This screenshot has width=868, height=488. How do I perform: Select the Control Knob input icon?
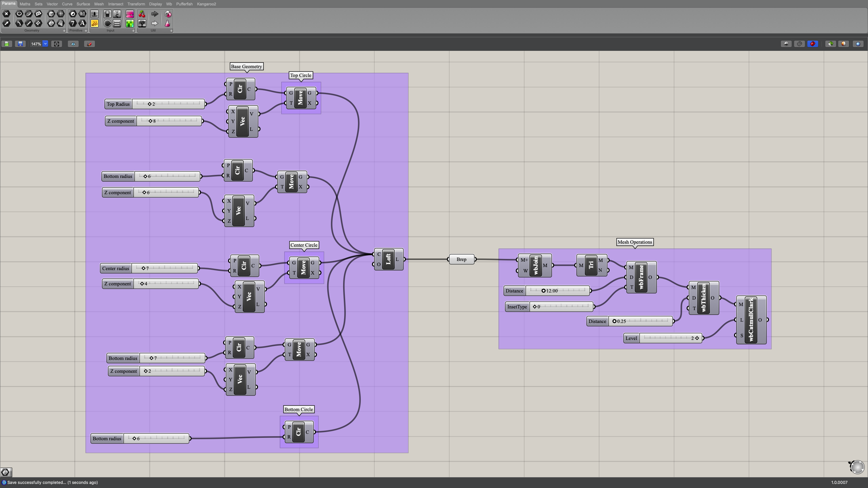[x=107, y=23]
